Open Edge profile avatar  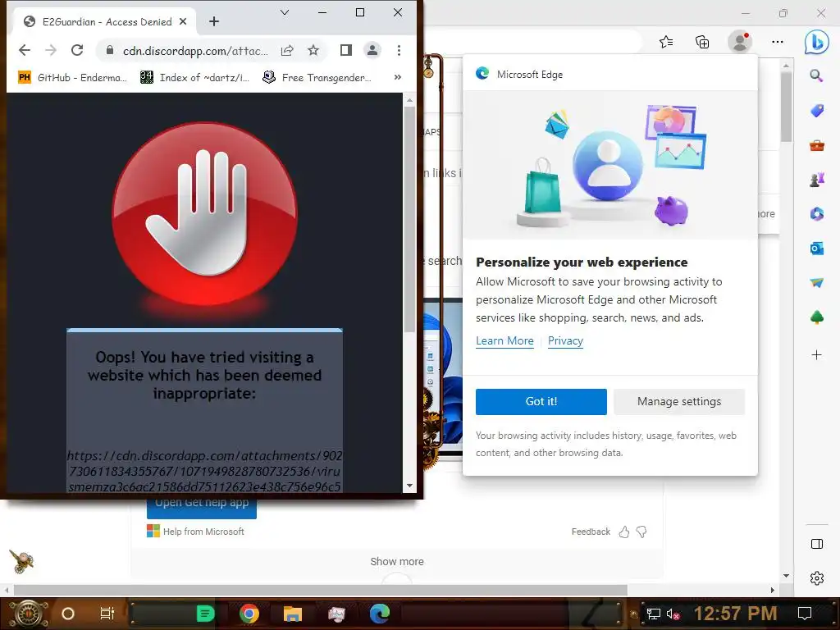tap(741, 42)
